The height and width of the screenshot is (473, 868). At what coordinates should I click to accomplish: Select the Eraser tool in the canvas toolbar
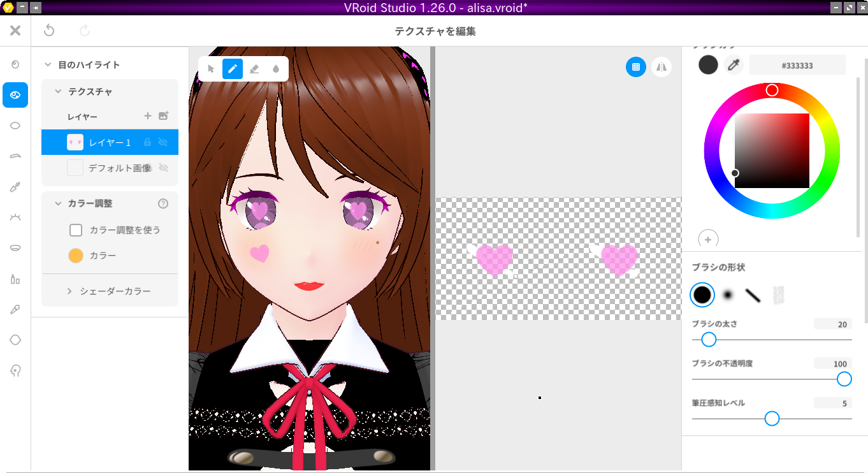pos(254,69)
